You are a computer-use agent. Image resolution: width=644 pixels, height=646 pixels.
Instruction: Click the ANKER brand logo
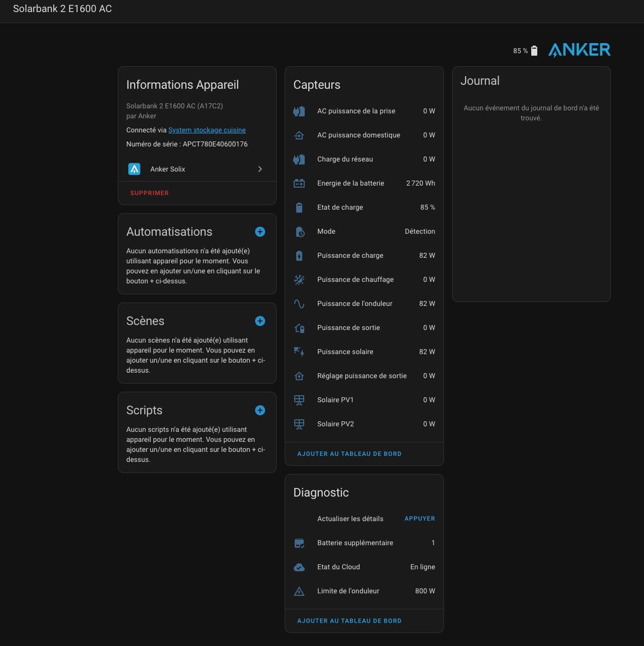(579, 50)
